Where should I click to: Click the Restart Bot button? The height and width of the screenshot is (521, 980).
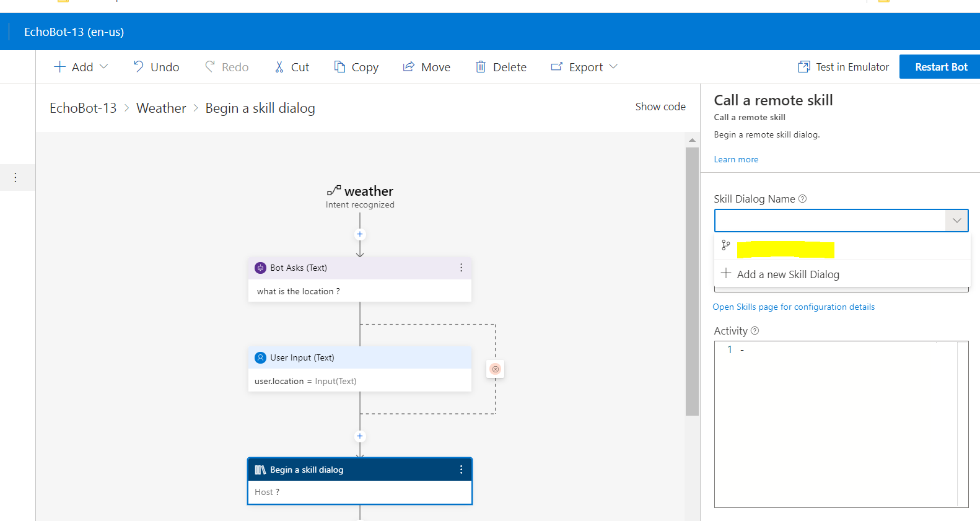940,67
